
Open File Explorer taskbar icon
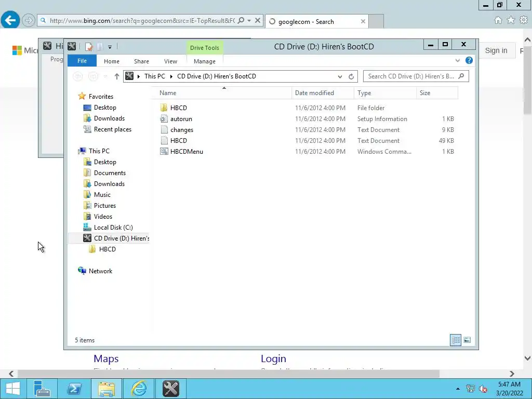click(x=107, y=389)
